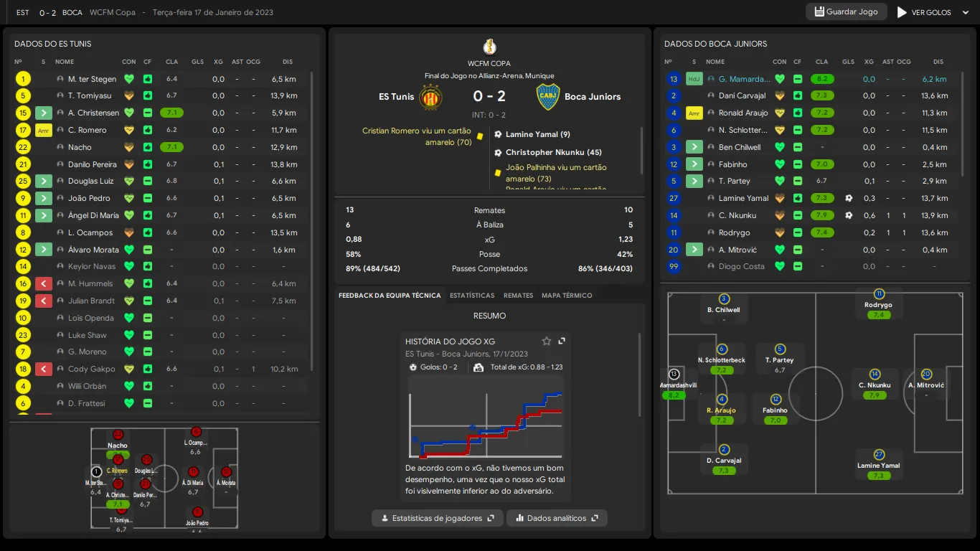Select Lamine Yamal's marker on the pitch
Screen dimensions: 980x551
tap(878, 455)
